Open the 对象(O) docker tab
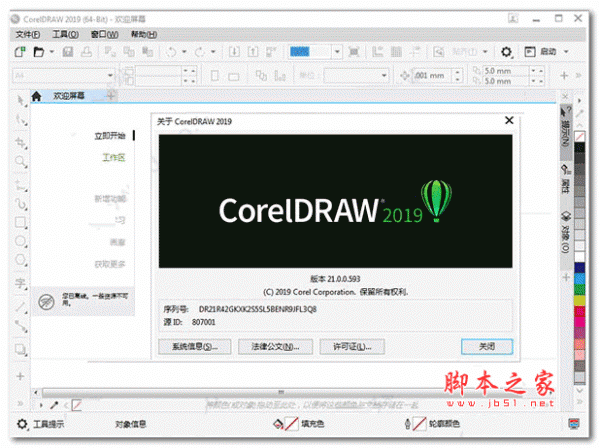 [x=566, y=232]
